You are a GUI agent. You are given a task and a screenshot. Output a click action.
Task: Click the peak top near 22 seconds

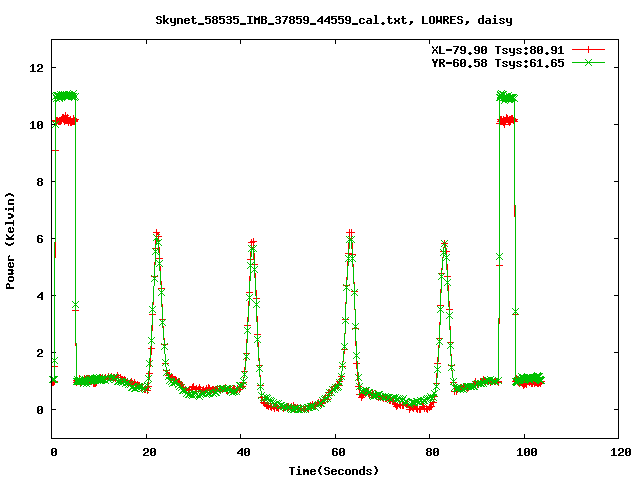click(x=157, y=233)
